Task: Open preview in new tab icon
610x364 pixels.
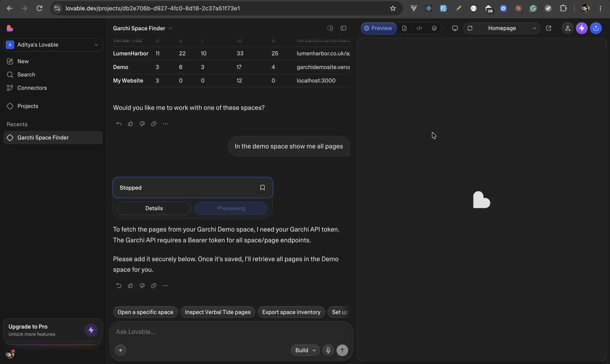Action: tap(548, 28)
